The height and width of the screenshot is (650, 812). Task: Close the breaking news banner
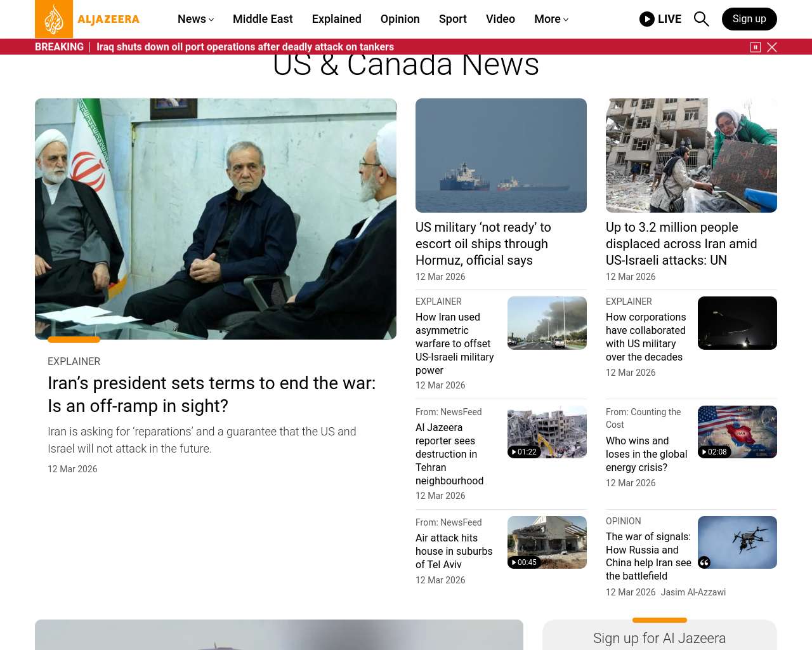tap(772, 47)
